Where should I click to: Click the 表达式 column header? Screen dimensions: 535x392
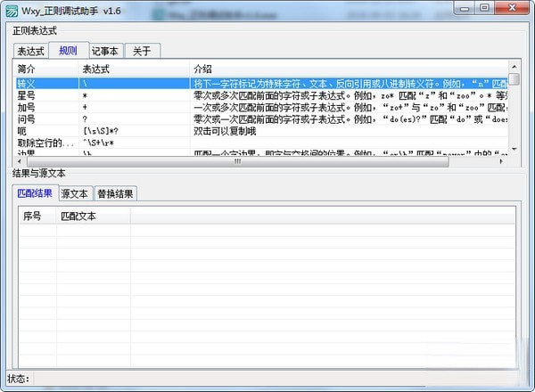coord(134,69)
